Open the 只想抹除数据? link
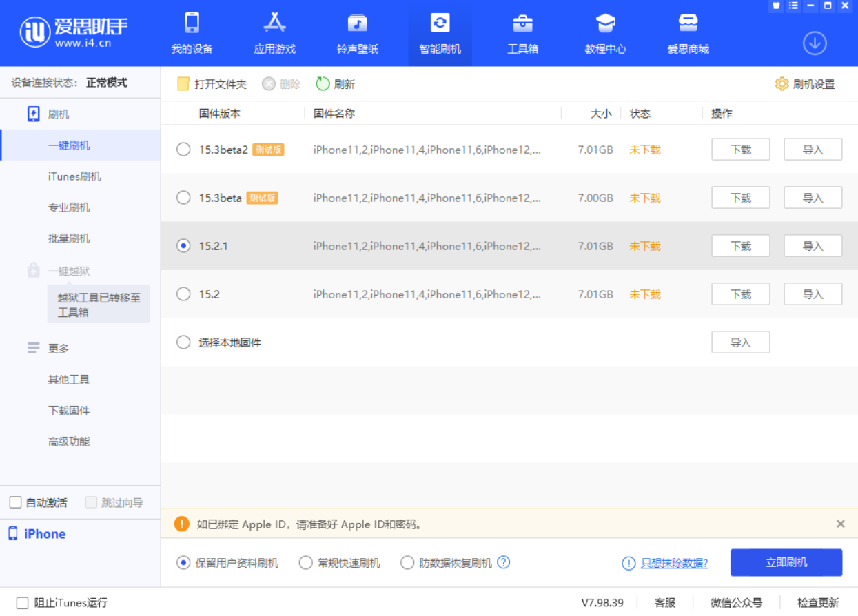This screenshot has width=858, height=616. pos(675,563)
